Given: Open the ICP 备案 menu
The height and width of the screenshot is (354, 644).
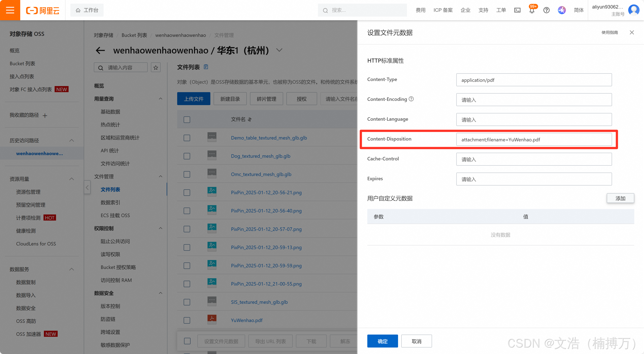Looking at the screenshot, I should pos(443,10).
